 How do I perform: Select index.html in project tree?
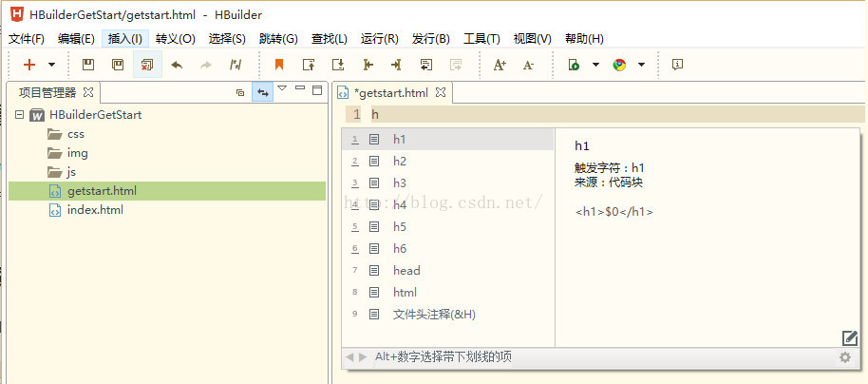pos(95,210)
